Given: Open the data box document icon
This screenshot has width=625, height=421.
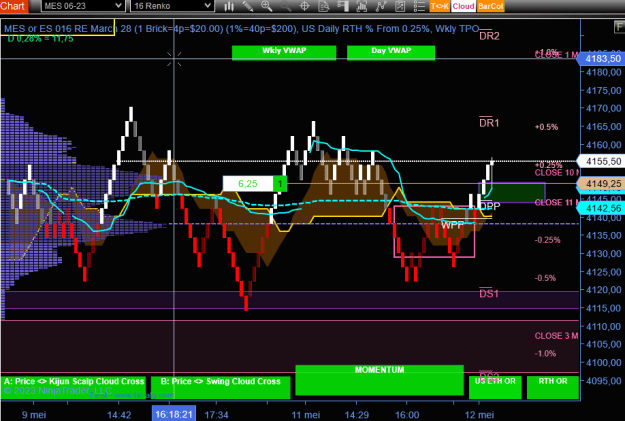Looking at the screenshot, I should coord(324,6).
